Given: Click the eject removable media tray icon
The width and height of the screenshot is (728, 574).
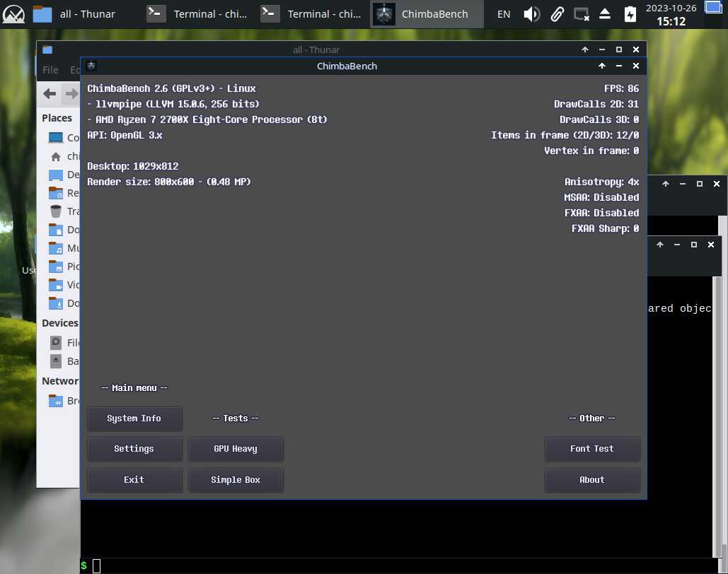Looking at the screenshot, I should click(604, 14).
